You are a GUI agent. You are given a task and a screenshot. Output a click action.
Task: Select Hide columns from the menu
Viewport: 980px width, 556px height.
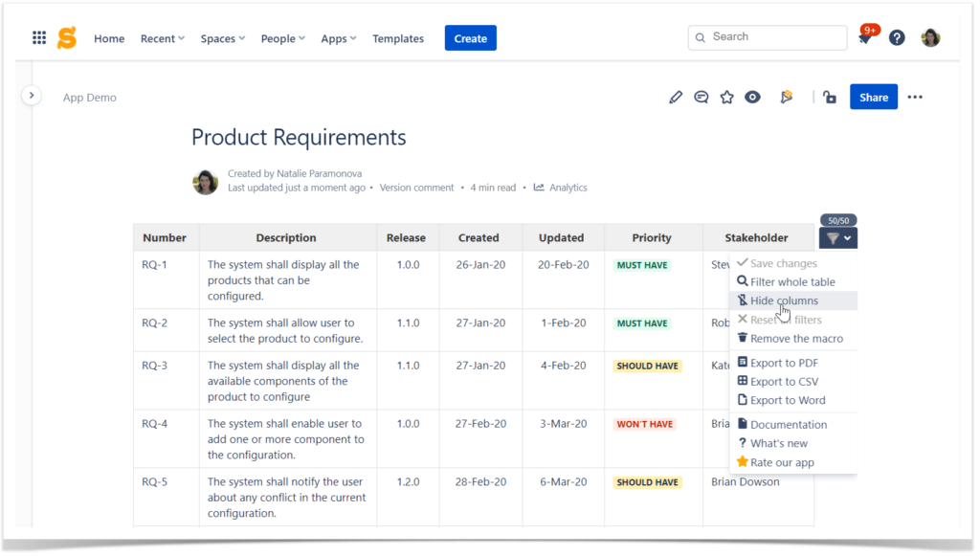click(787, 300)
